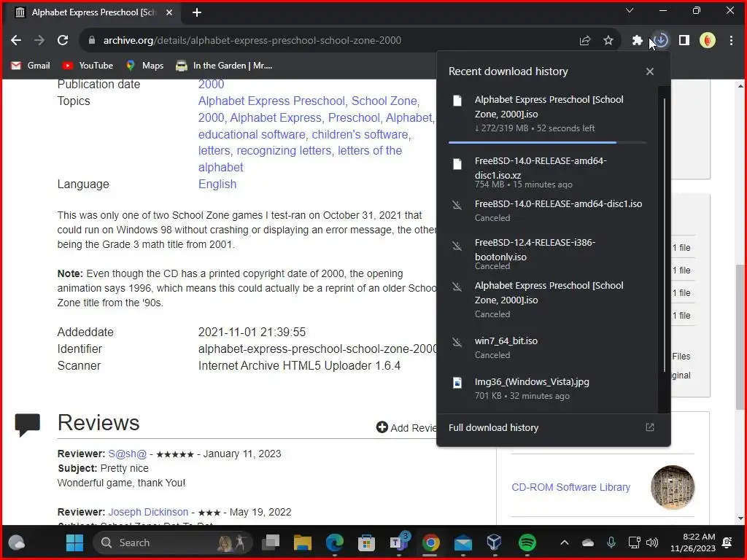Select the canceled Alphabet Express Preschool entry
The image size is (747, 560).
pos(547,300)
